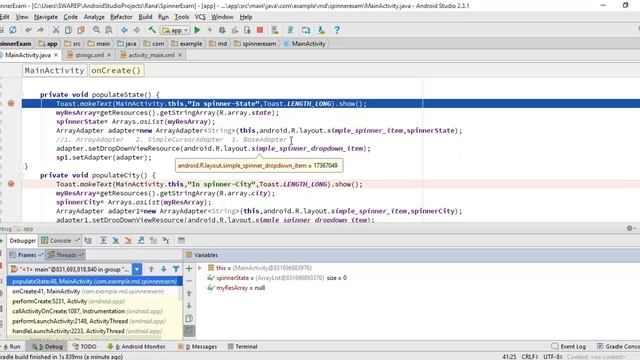Open the thread selector dropdown arrow
Screen dimensions: 640x360
tap(137, 269)
